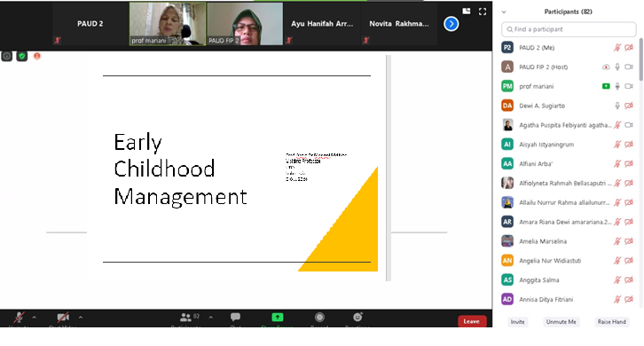Show next video thumbnails with blue arrow
The height and width of the screenshot is (346, 644).
click(451, 24)
